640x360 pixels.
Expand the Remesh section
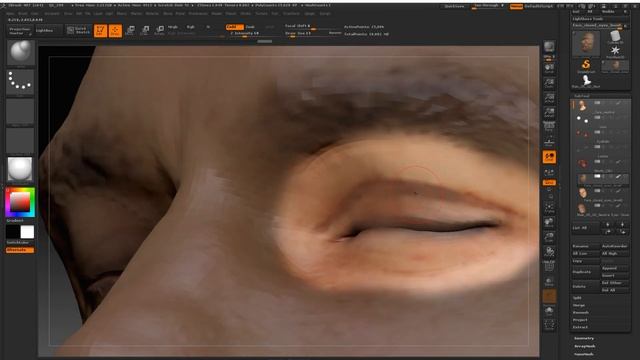pyautogui.click(x=580, y=313)
